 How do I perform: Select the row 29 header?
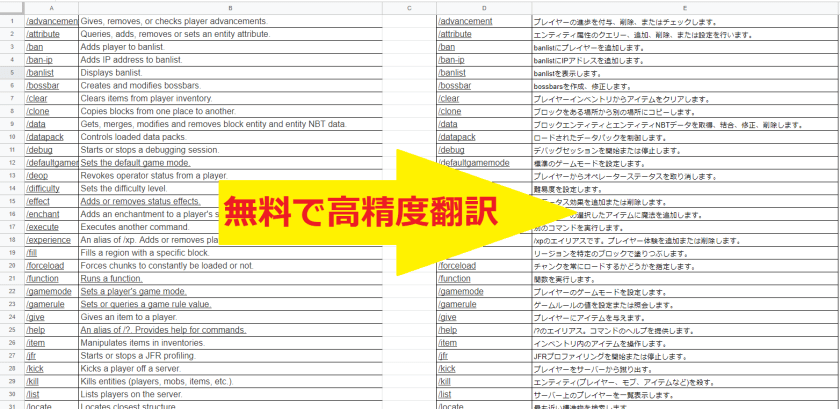(x=10, y=382)
